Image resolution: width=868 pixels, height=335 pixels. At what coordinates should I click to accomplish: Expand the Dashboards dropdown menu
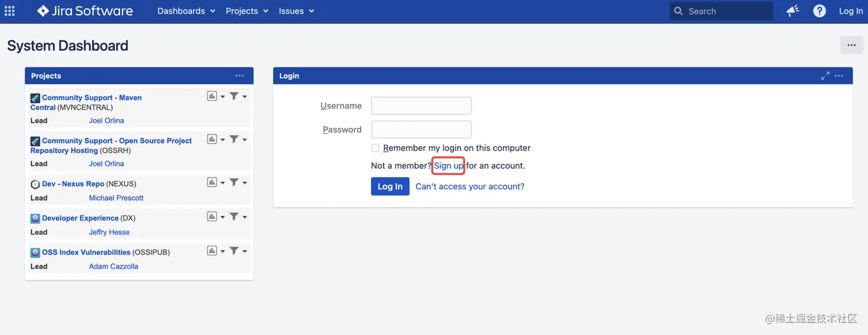click(x=186, y=11)
